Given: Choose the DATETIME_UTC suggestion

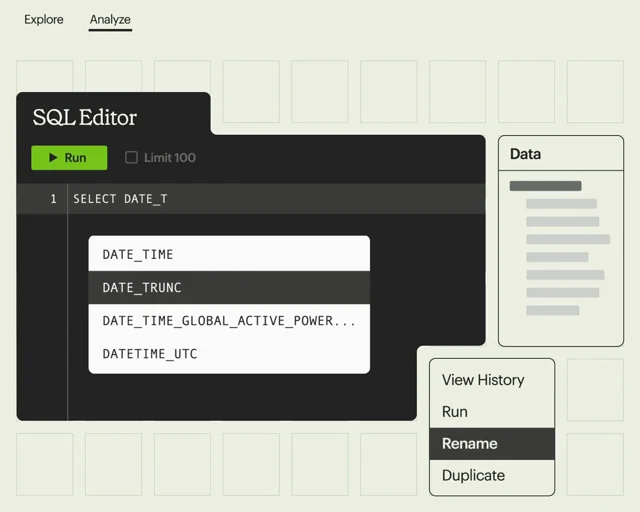Looking at the screenshot, I should (229, 354).
